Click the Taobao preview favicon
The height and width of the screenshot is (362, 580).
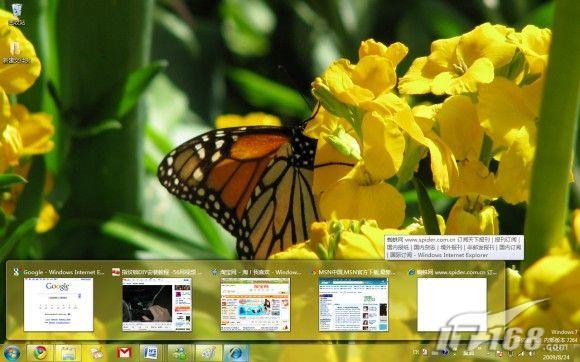(x=214, y=273)
